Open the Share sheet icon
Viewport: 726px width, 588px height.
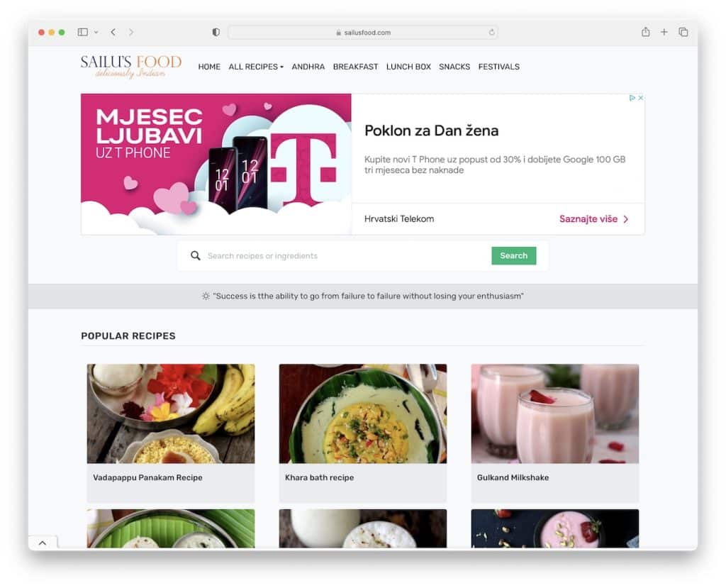(x=645, y=31)
